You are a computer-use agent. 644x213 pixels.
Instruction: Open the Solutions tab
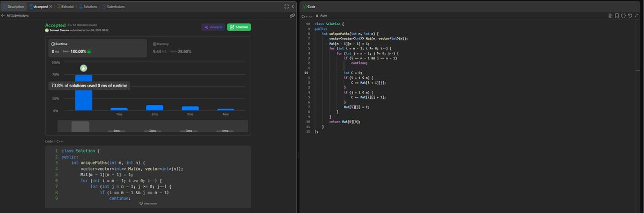[x=89, y=6]
